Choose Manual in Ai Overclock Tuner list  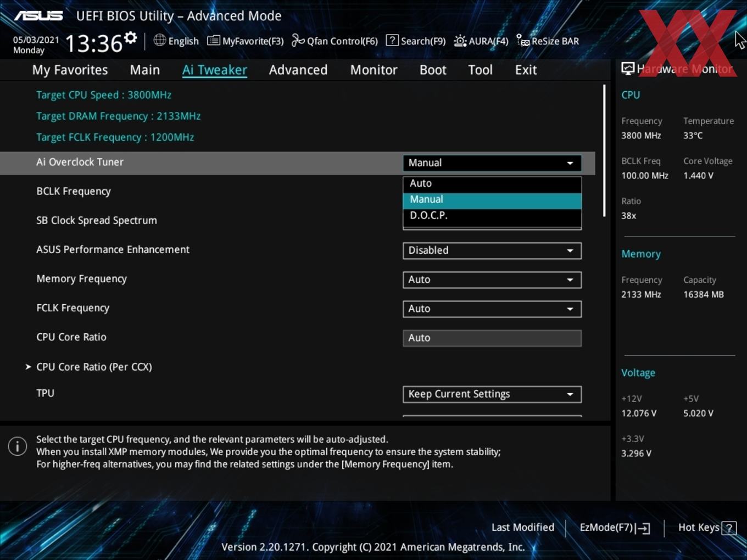[492, 200]
